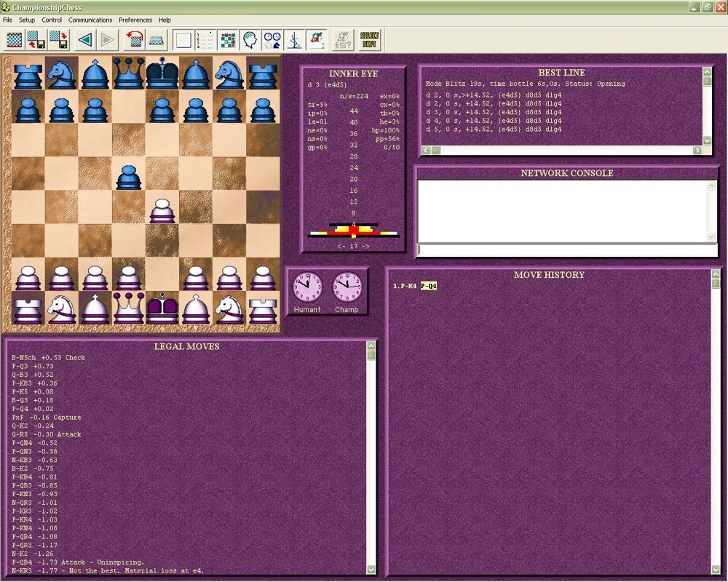Click the thinking head analysis icon
The width and height of the screenshot is (728, 582).
tap(250, 39)
